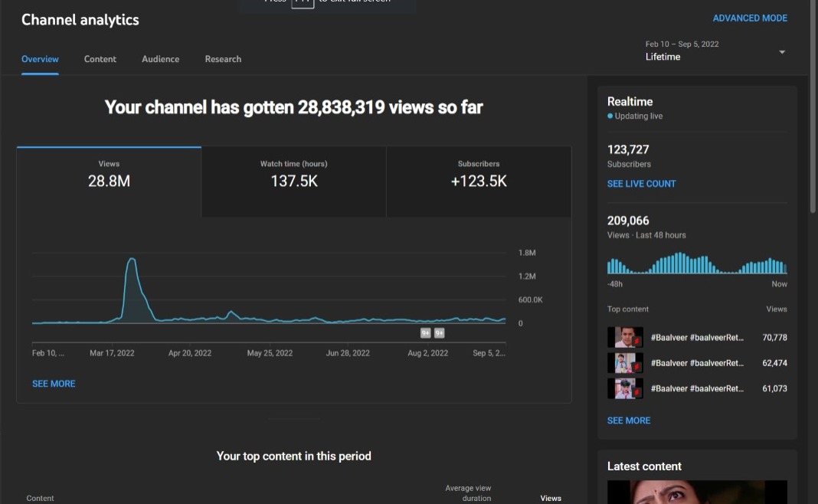This screenshot has width=818, height=504.
Task: Open the #Baalveer video titled row with 70,778 views
Action: click(697, 338)
